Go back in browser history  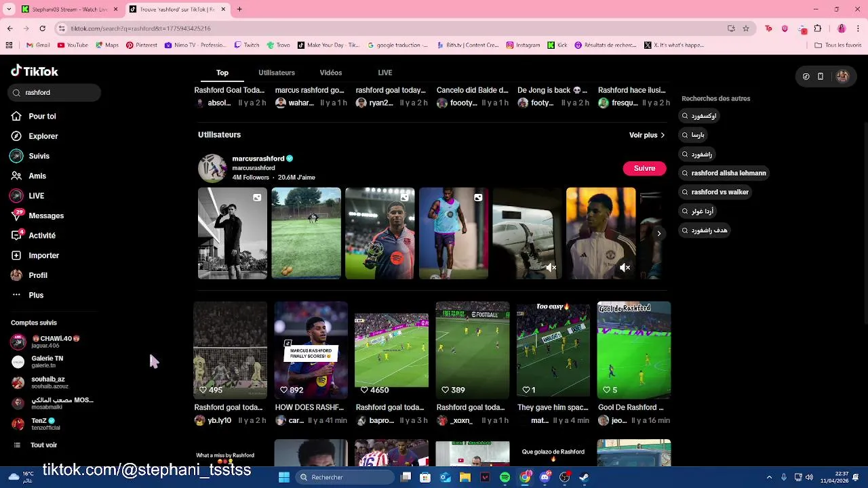[9, 28]
